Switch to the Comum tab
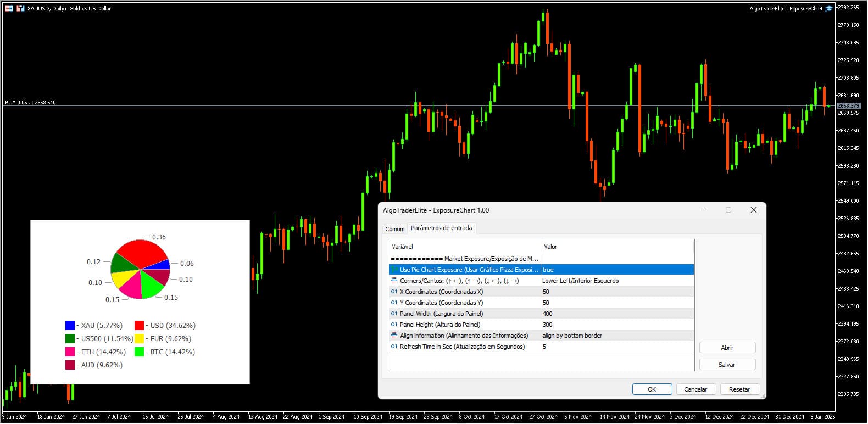This screenshot has height=424, width=868. pyautogui.click(x=394, y=229)
